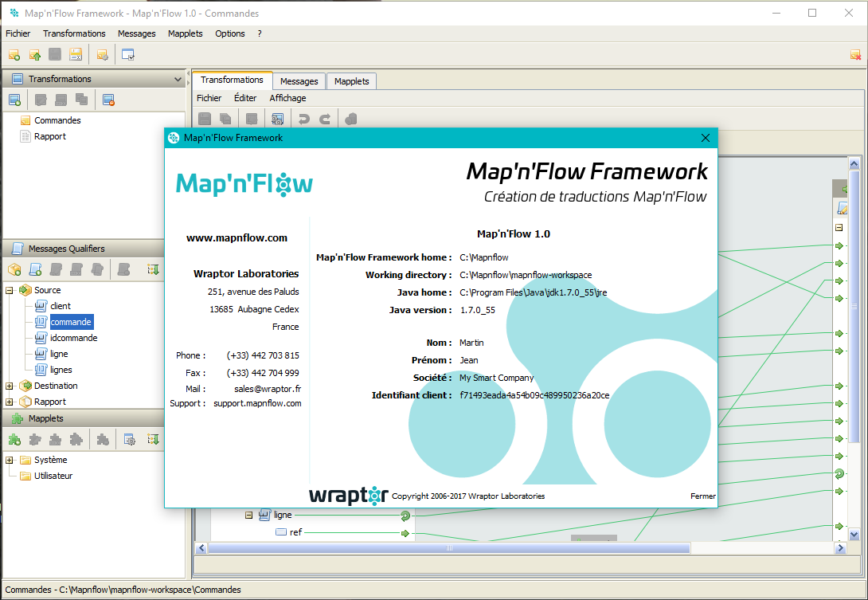
Task: Click the canvas scrollbar down arrow
Action: (854, 535)
